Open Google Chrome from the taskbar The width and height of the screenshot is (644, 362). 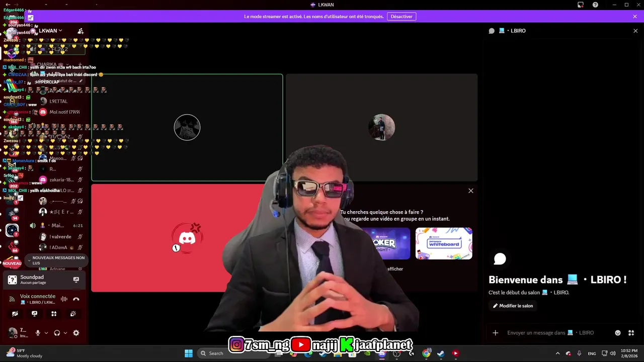click(427, 353)
